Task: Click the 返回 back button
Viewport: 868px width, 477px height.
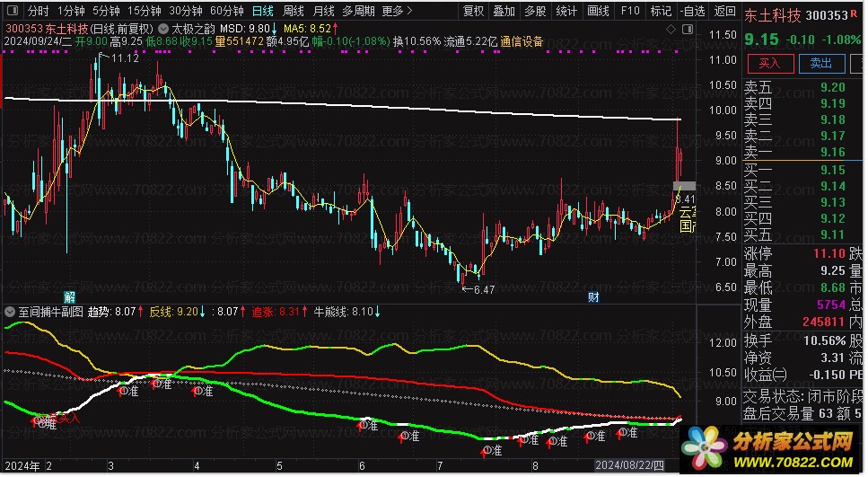Action: tap(724, 11)
